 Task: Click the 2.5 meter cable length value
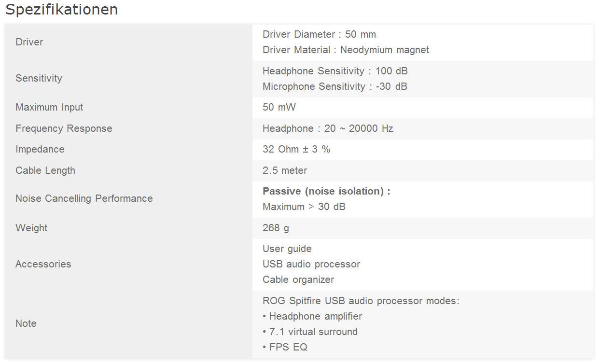coord(285,170)
